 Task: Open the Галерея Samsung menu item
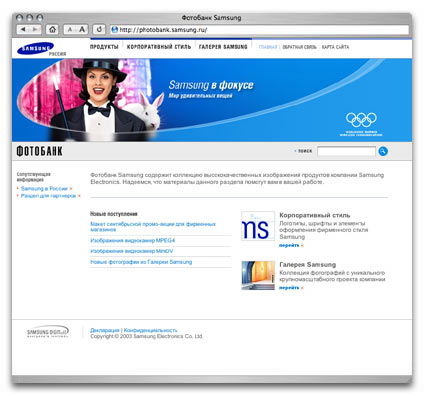223,47
